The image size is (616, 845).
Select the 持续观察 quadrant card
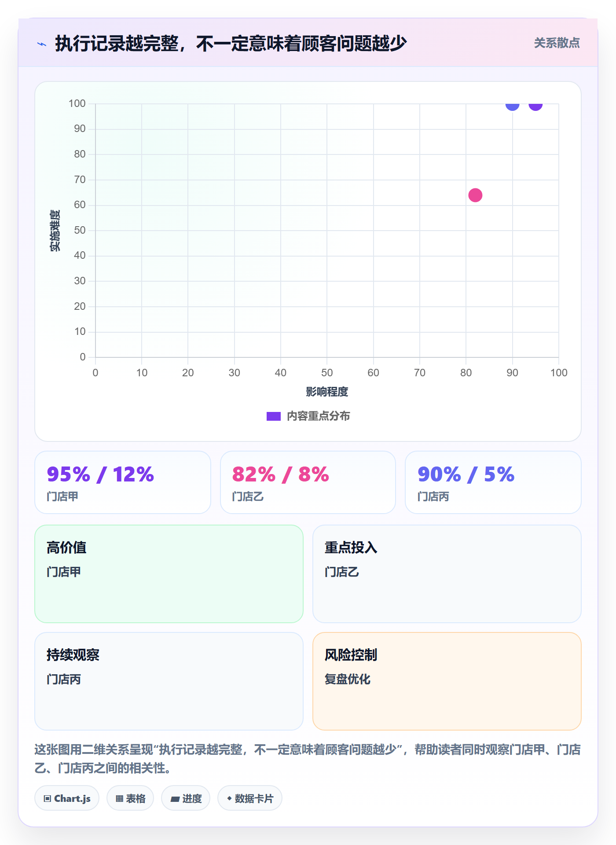point(169,681)
